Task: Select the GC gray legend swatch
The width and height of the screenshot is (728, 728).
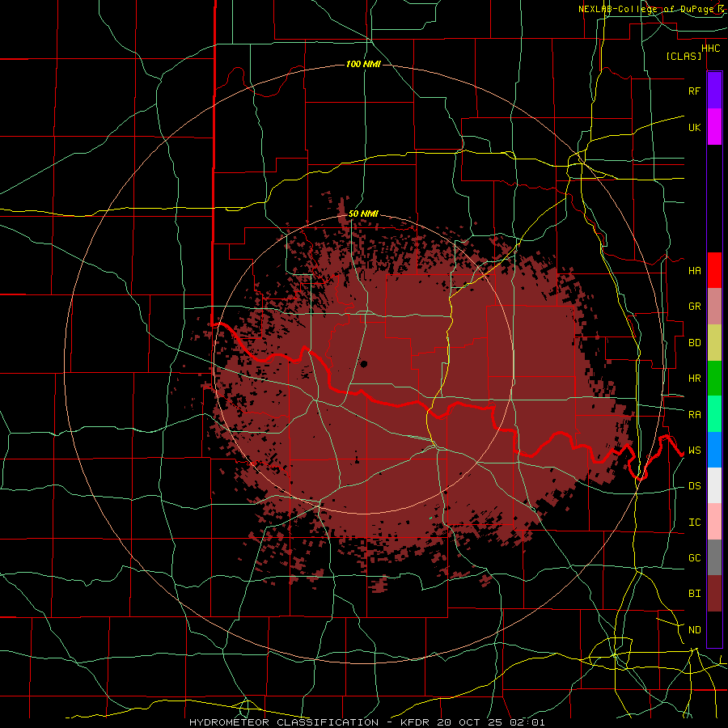Action: (x=714, y=557)
